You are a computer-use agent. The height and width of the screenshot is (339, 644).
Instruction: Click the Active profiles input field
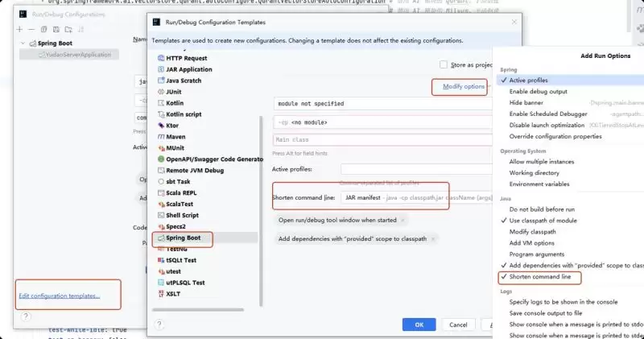point(416,169)
